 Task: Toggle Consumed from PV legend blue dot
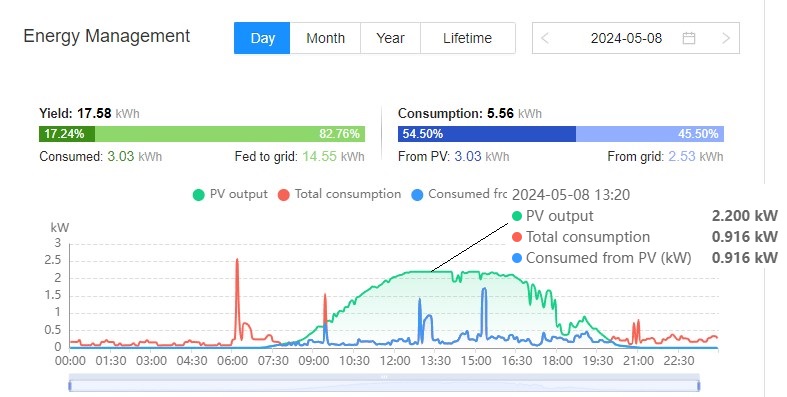[417, 195]
